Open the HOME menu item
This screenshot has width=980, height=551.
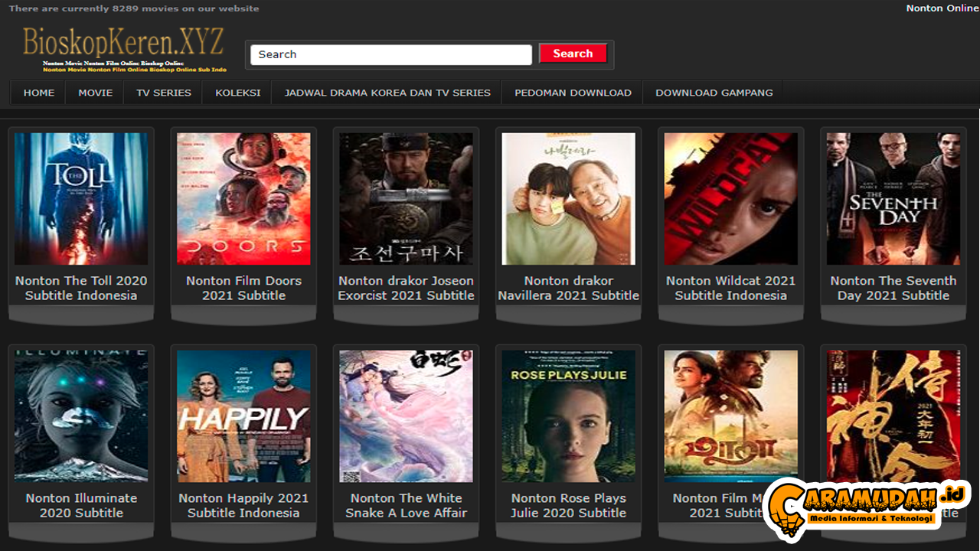click(39, 93)
